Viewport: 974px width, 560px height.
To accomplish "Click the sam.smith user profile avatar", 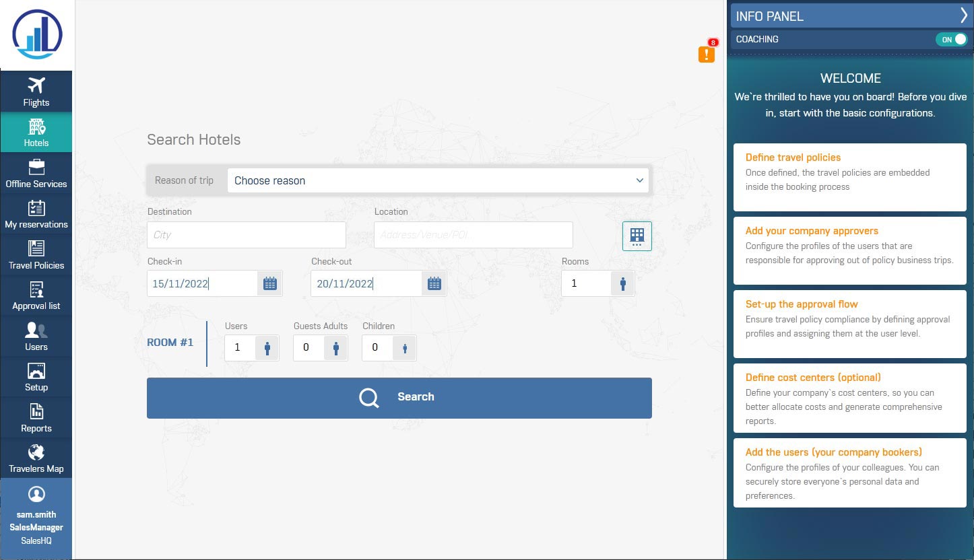I will coord(36,494).
